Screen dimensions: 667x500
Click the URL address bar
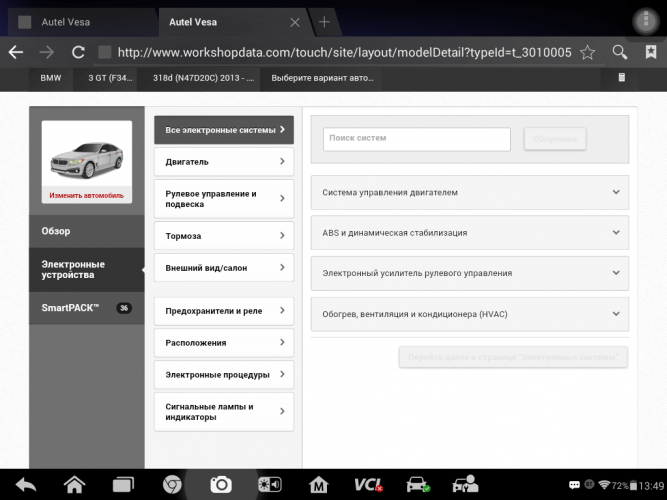[x=345, y=52]
